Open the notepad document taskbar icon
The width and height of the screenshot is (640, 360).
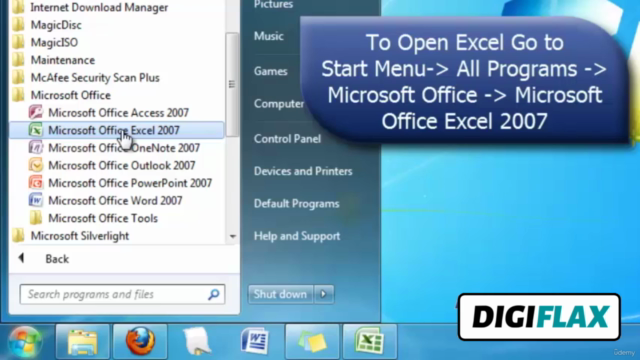tap(198, 342)
